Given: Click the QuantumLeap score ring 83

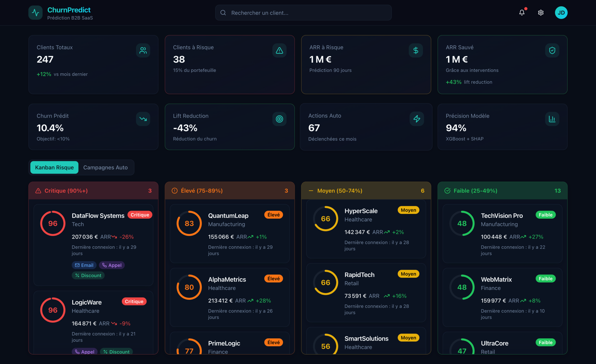Looking at the screenshot, I should [189, 223].
